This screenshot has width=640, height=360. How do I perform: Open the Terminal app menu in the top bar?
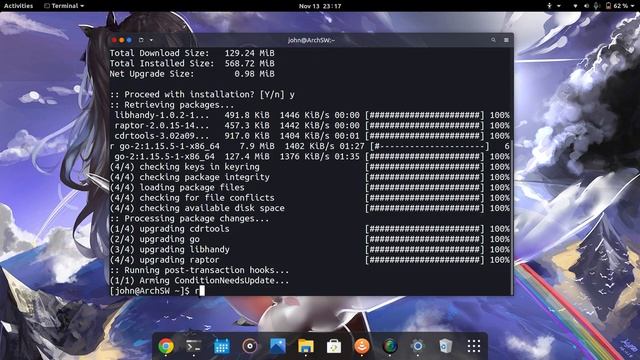pos(64,6)
